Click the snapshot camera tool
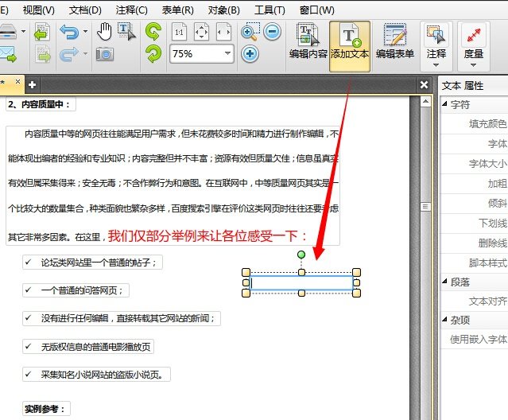Image resolution: width=508 pixels, height=420 pixels. (x=105, y=54)
